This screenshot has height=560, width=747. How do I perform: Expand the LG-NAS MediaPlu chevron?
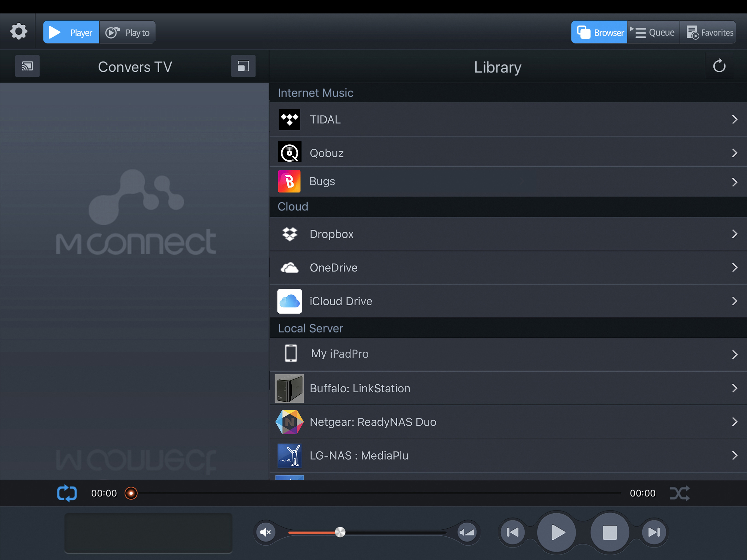click(x=734, y=456)
